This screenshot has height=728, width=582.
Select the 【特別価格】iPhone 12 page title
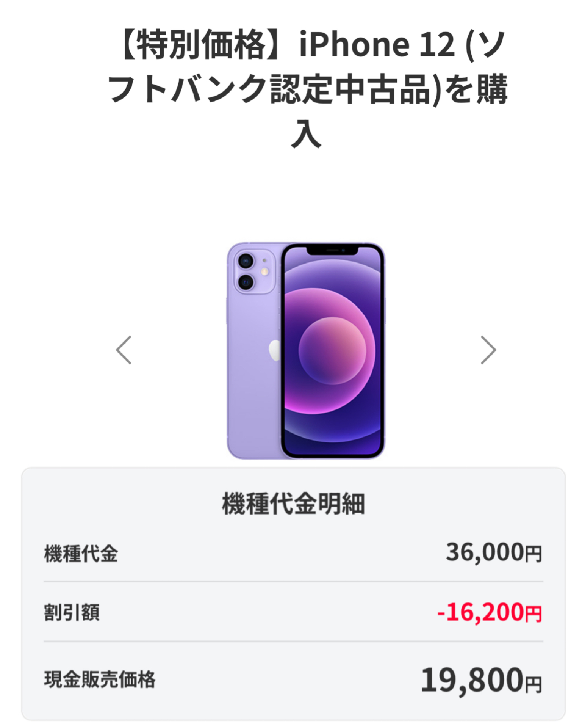coord(306,89)
